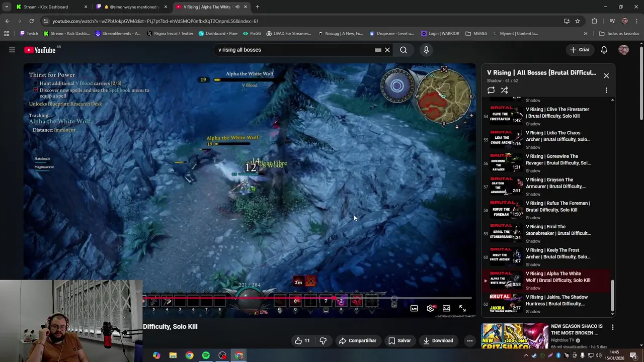Open video player settings gear

[x=430, y=308]
